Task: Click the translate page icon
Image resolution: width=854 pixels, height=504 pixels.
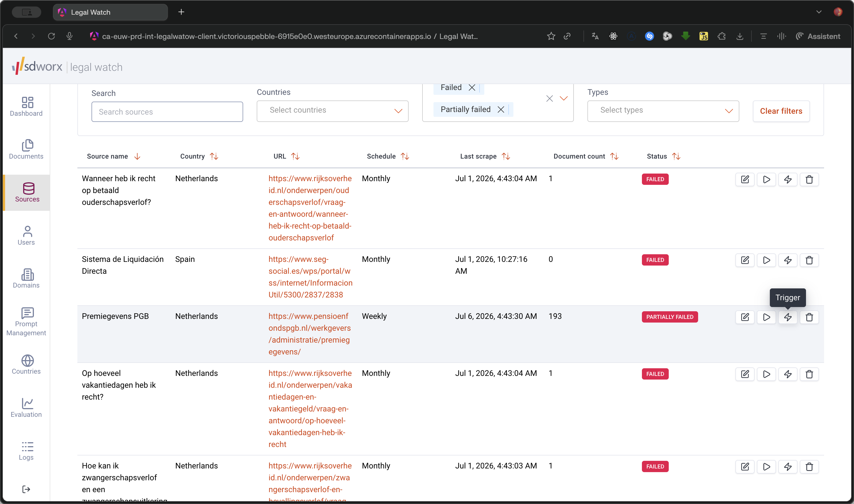Action: (x=595, y=36)
